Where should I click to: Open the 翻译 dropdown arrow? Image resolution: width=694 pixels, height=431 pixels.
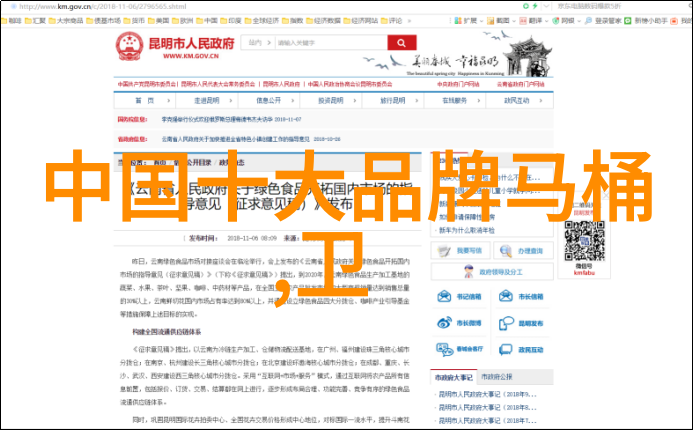tap(546, 21)
